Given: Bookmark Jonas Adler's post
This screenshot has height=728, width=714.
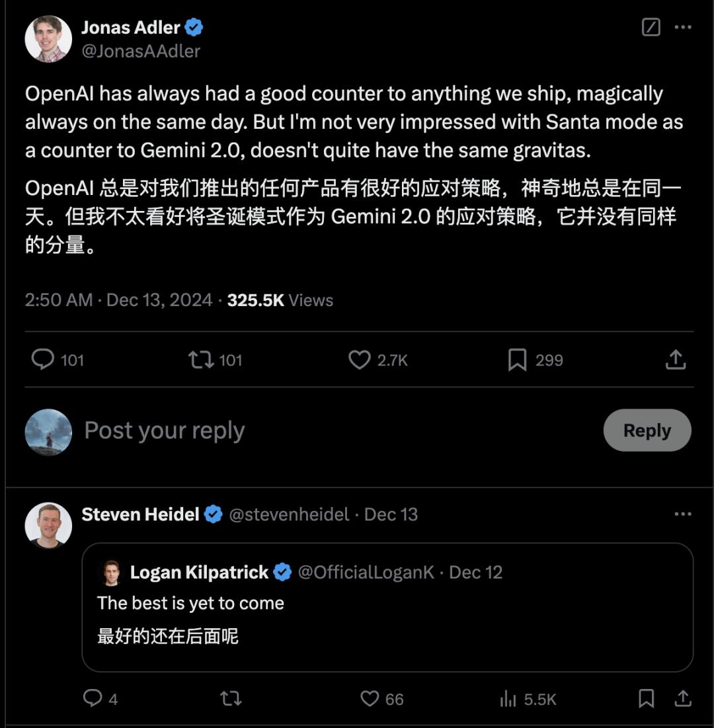Looking at the screenshot, I should [x=517, y=360].
